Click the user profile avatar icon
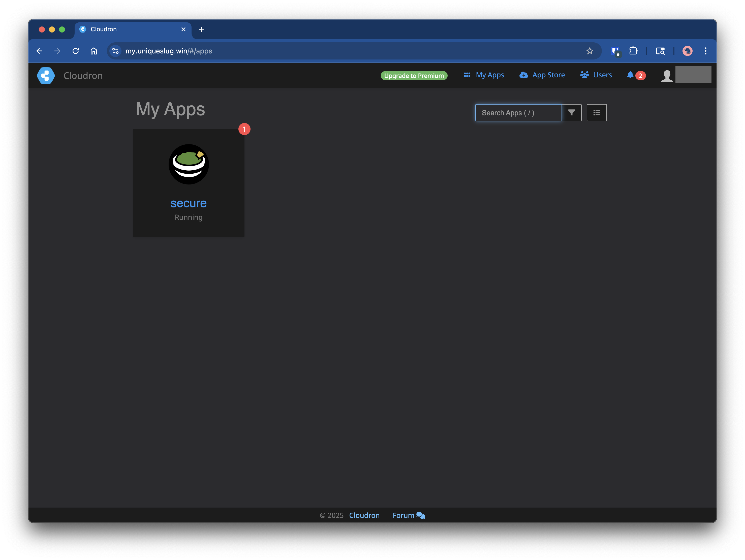The width and height of the screenshot is (745, 560). point(667,75)
